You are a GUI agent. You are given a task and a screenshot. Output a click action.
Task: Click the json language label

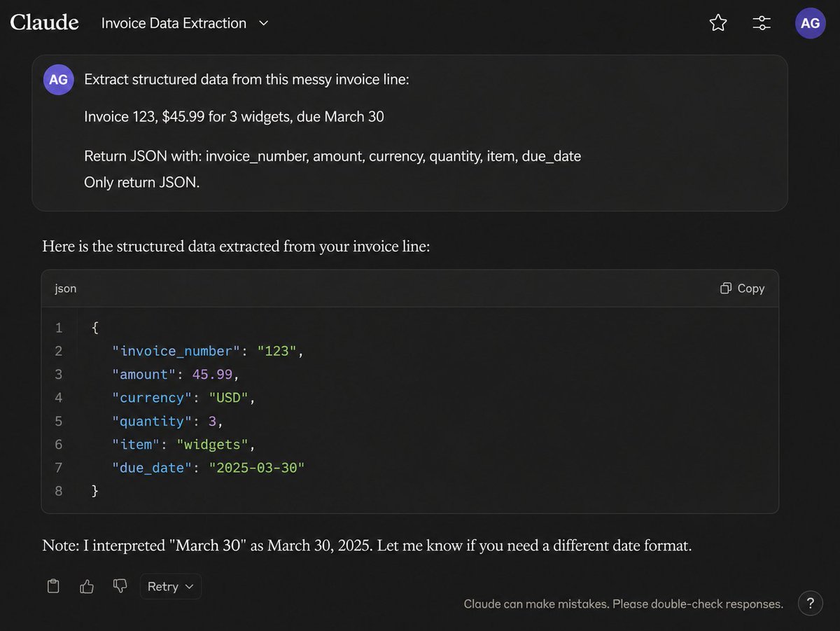66,289
